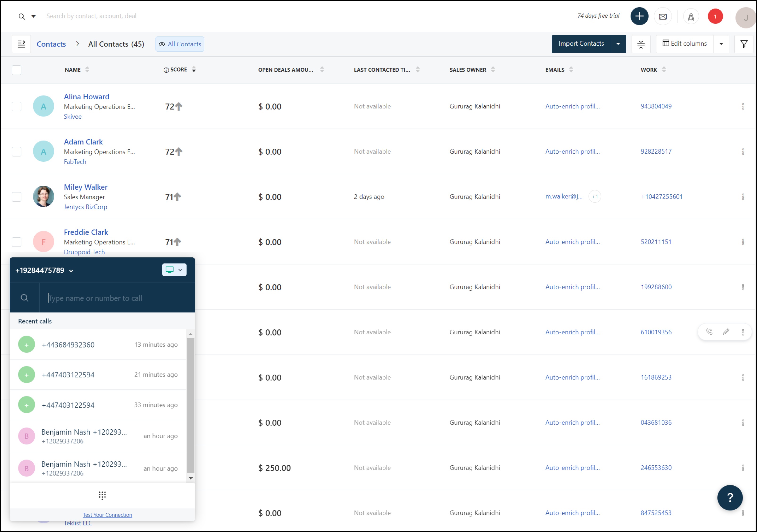Click the call phone icon on hovered row
Viewport: 757px width, 532px height.
click(x=709, y=332)
